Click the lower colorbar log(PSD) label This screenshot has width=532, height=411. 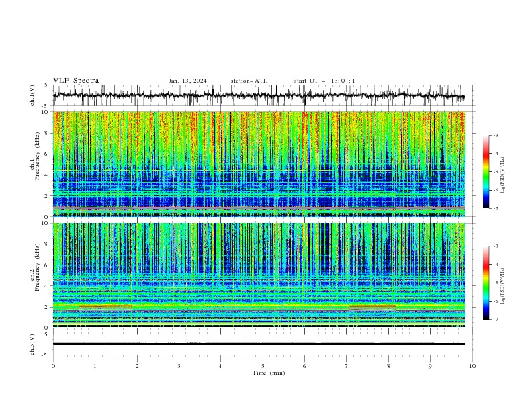pos(503,286)
